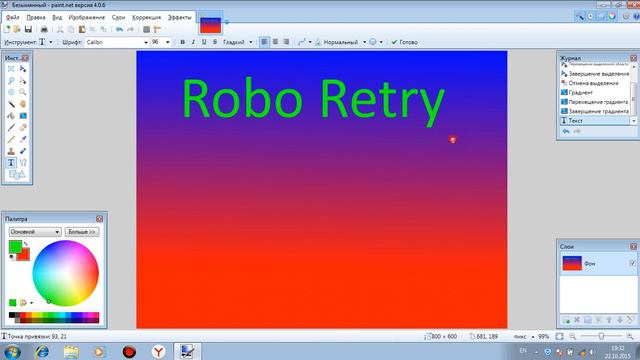Save the image with the floppy icon

(28, 29)
